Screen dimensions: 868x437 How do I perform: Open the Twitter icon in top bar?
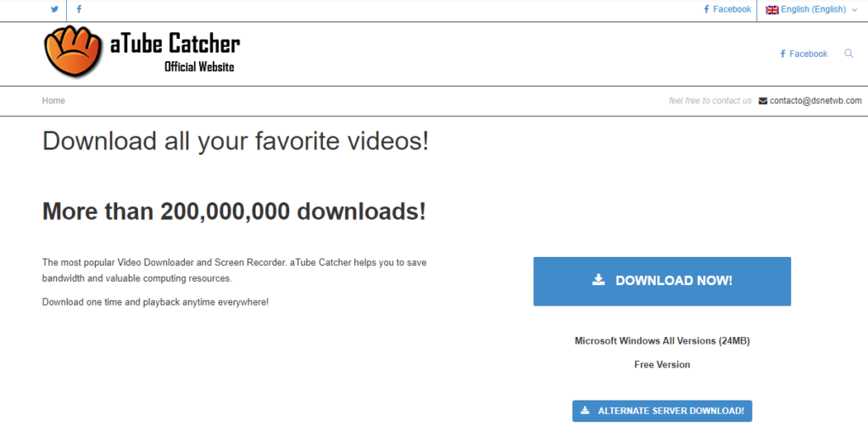click(54, 8)
